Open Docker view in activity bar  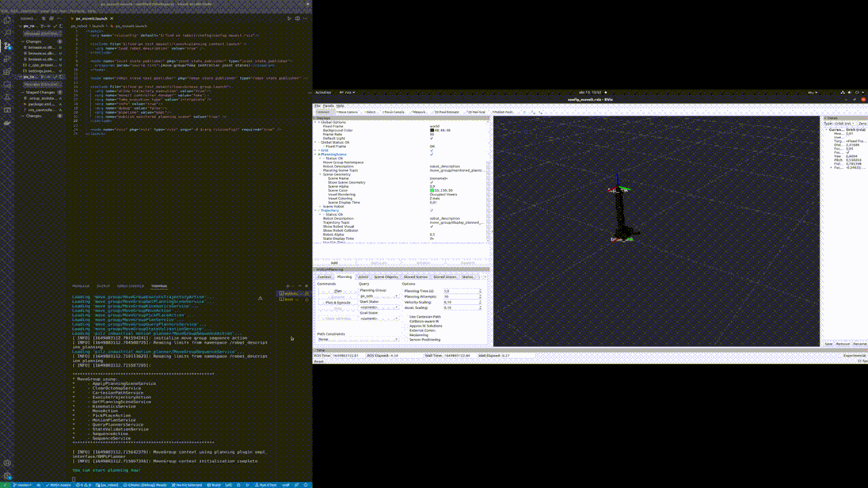[7, 123]
